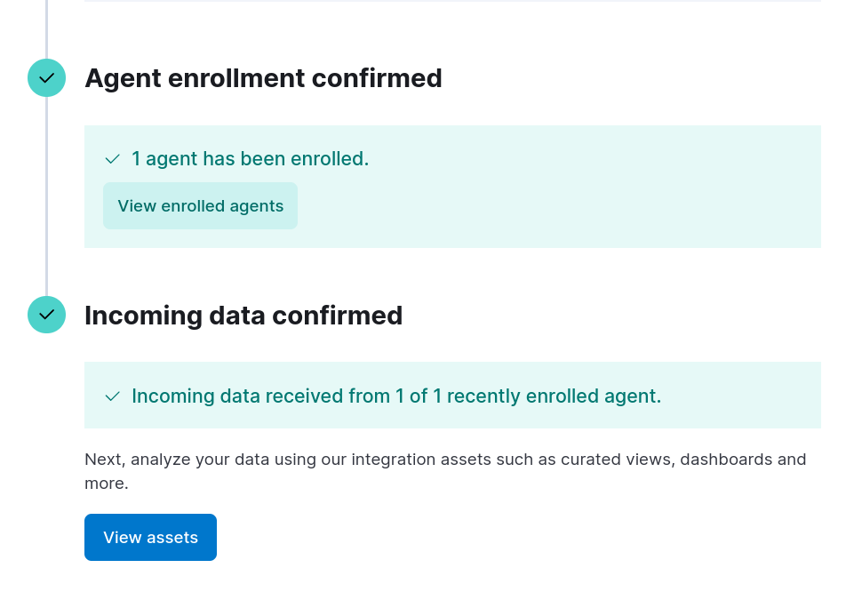The height and width of the screenshot is (616, 862).
Task: Click empty callout space right of View enrolled agents
Action: [x=551, y=206]
